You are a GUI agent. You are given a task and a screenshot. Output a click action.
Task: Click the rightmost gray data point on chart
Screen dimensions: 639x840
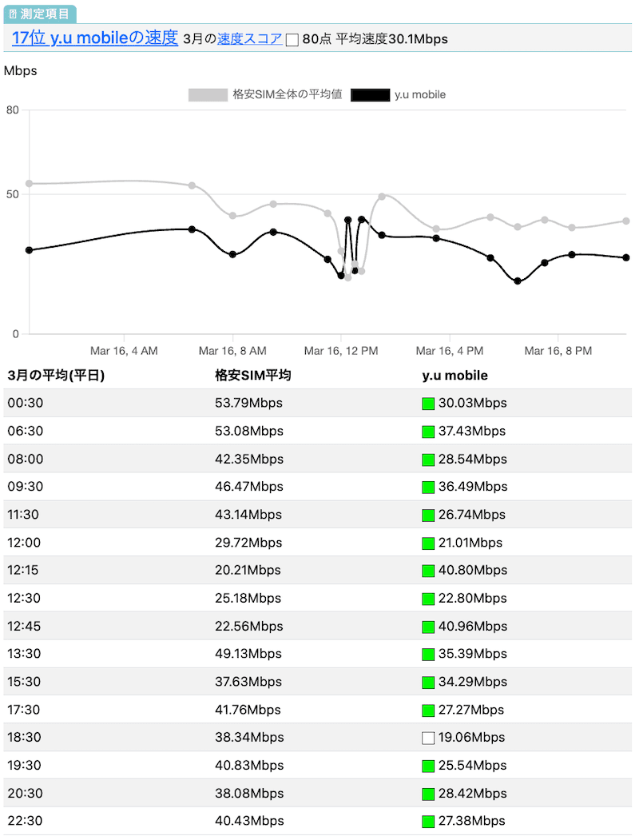click(626, 221)
